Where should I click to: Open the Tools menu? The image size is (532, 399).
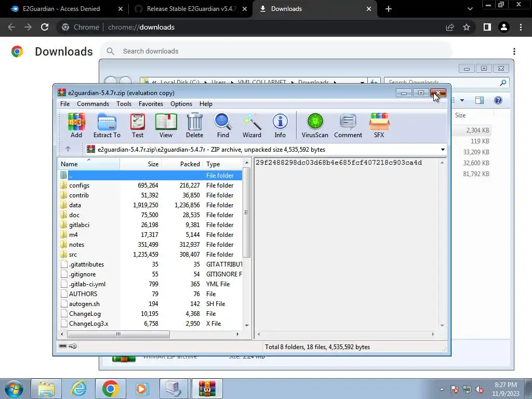coord(124,104)
